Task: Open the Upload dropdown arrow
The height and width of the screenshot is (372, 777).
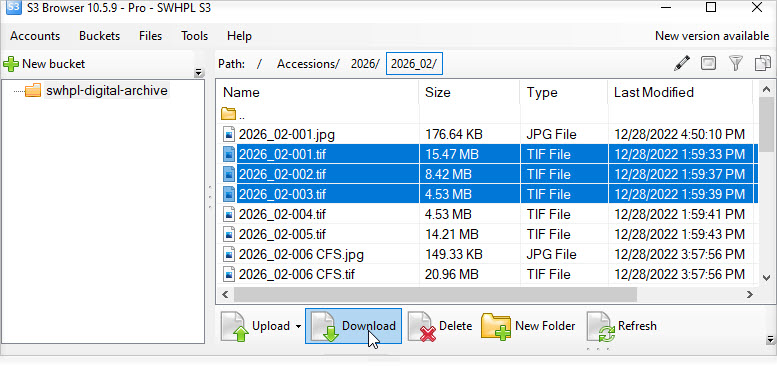Action: 298,326
